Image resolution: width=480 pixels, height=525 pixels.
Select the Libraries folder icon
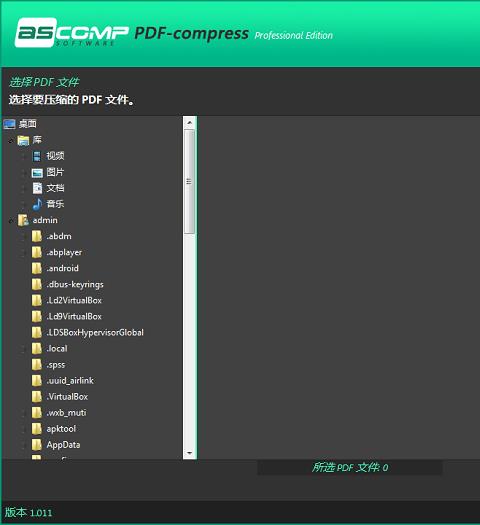pyautogui.click(x=23, y=140)
